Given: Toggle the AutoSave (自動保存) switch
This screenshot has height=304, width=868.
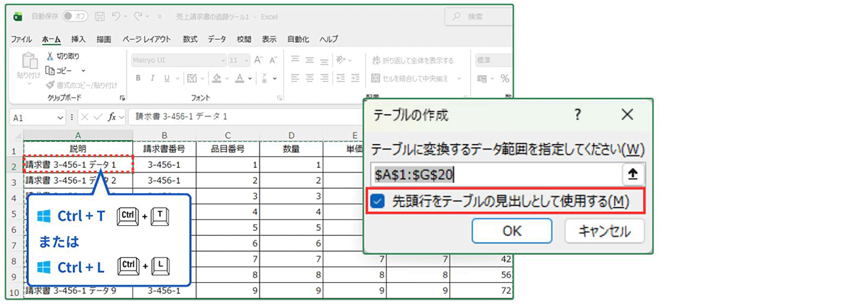Looking at the screenshot, I should tap(74, 15).
